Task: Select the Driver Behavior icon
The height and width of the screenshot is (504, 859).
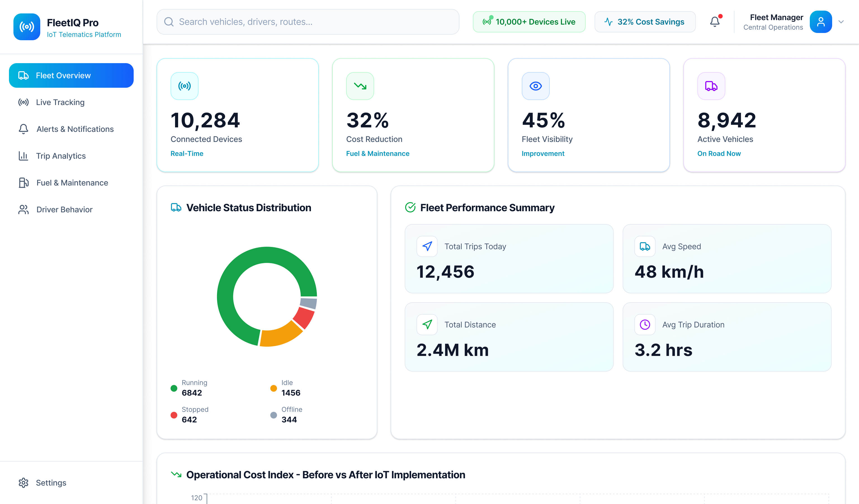Action: [x=23, y=210]
